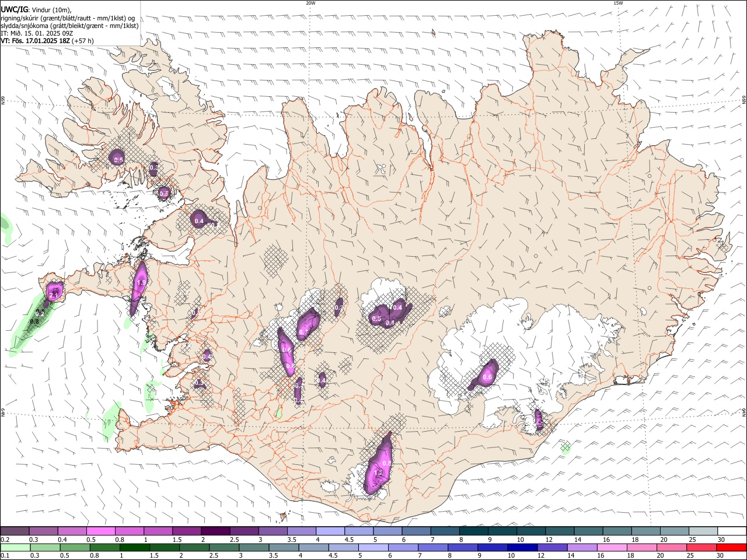The height and width of the screenshot is (560, 747).
Task: Select the red 30 swatch in lower legend
Action: click(x=731, y=548)
